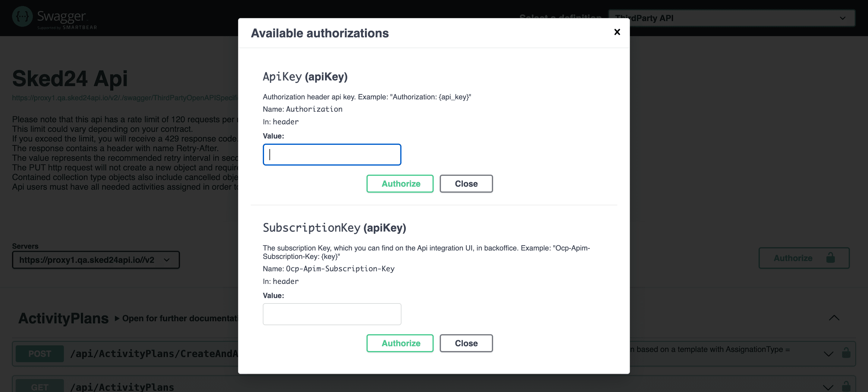Focus the SubscriptionKey Value input field
The height and width of the screenshot is (392, 868).
tap(332, 314)
